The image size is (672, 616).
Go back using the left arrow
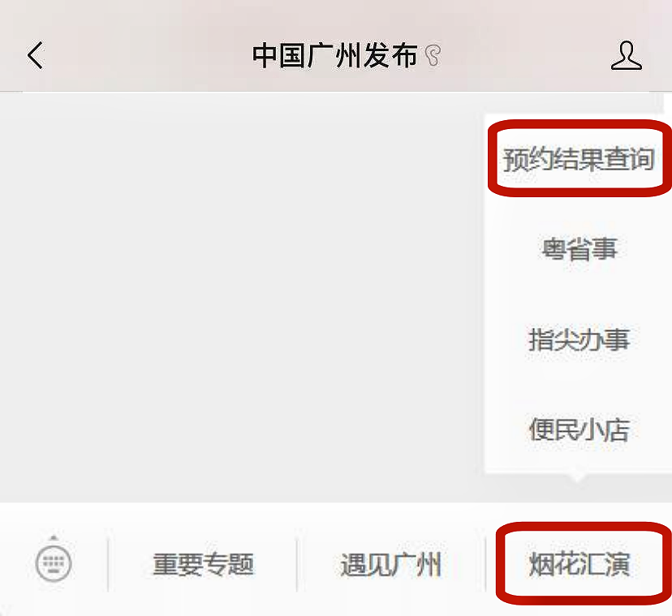[36, 55]
